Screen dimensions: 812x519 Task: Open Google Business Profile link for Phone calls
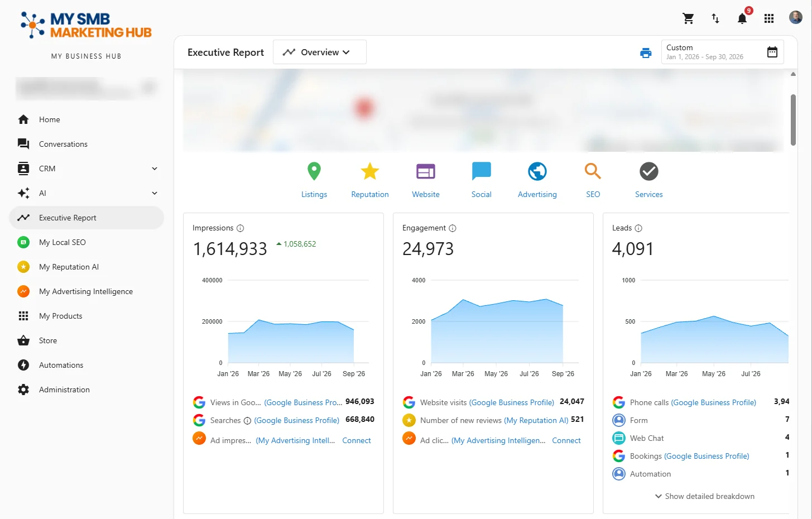point(714,402)
